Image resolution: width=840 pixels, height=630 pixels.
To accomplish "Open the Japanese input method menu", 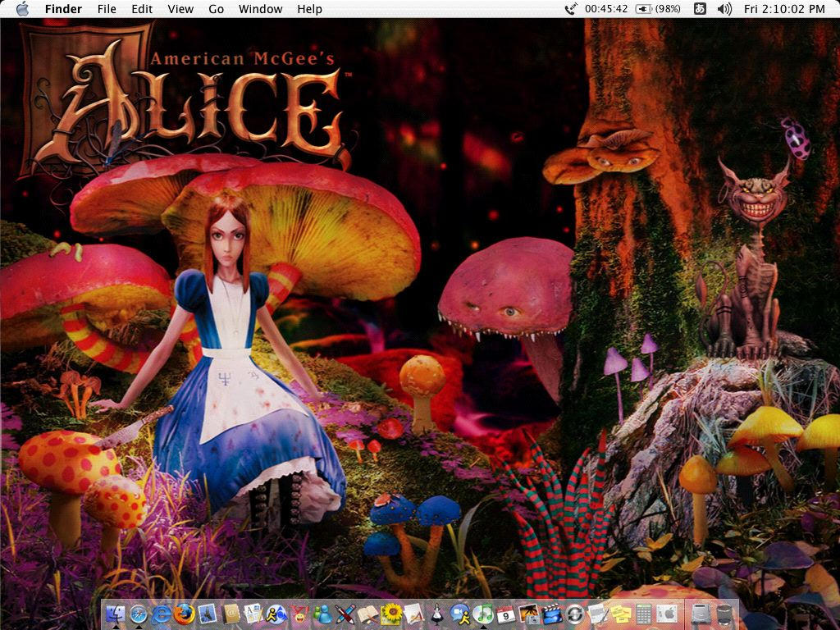I will pos(700,8).
